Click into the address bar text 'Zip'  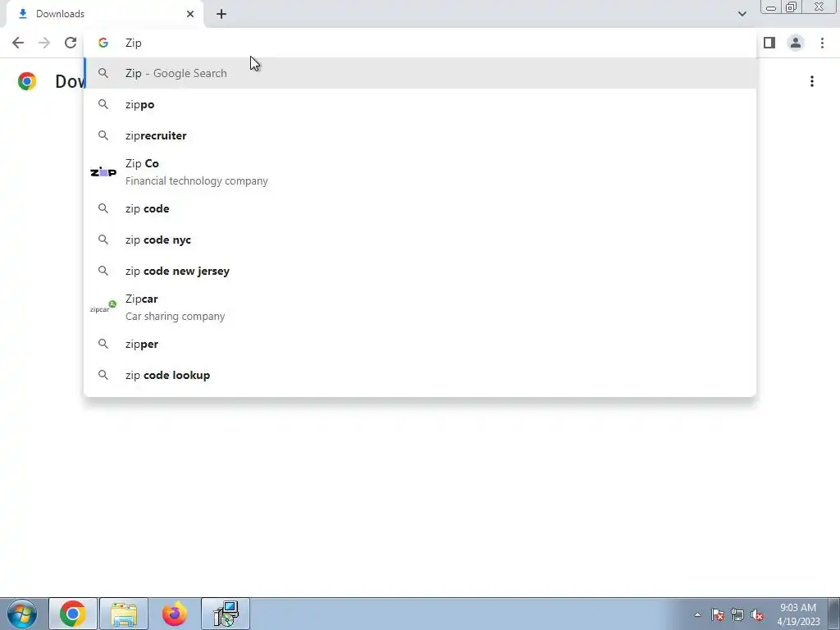pos(134,43)
